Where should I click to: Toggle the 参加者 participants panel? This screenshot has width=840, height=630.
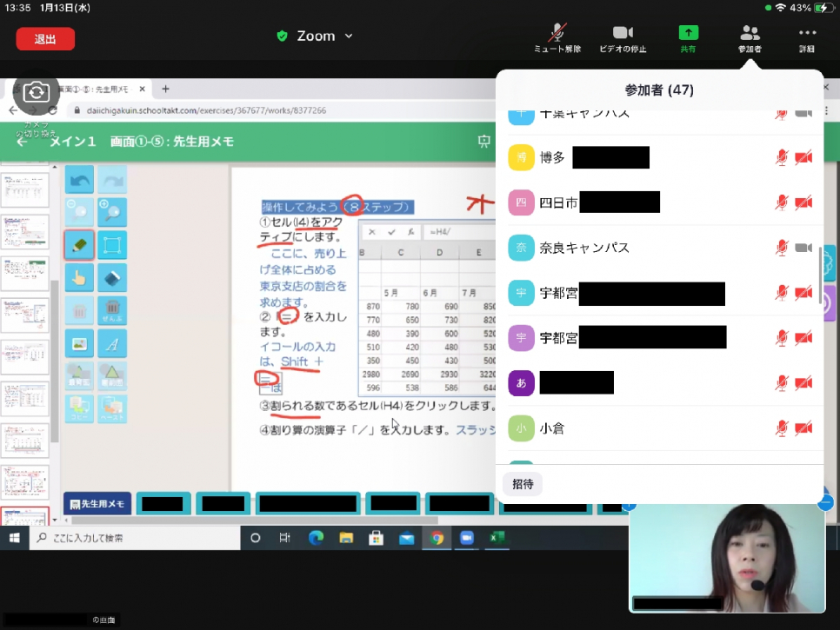point(750,39)
